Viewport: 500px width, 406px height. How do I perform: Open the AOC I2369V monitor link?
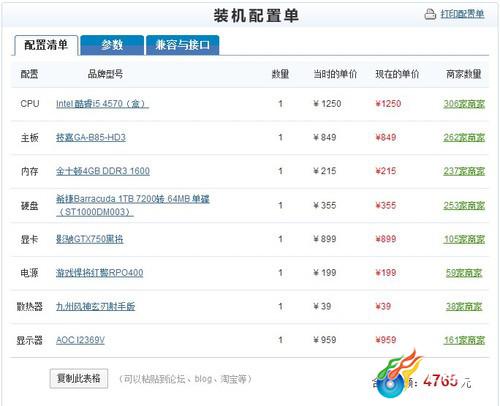[80, 340]
